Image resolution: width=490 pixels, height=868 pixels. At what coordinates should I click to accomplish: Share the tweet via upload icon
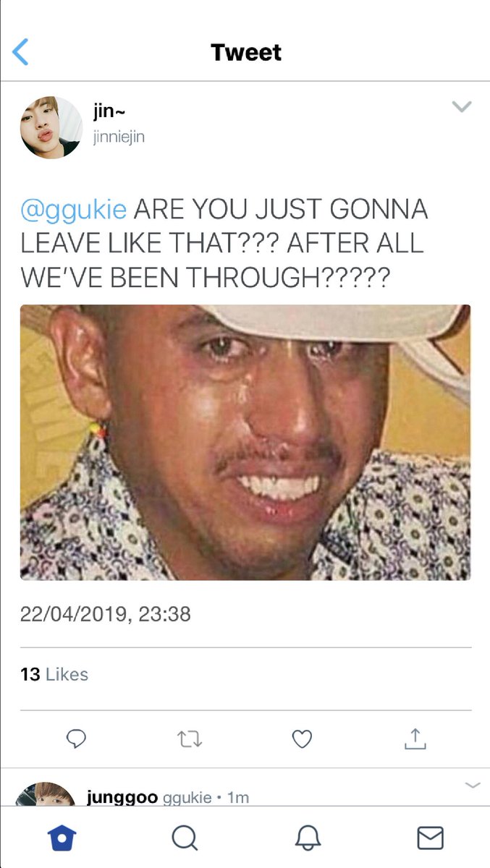point(415,739)
